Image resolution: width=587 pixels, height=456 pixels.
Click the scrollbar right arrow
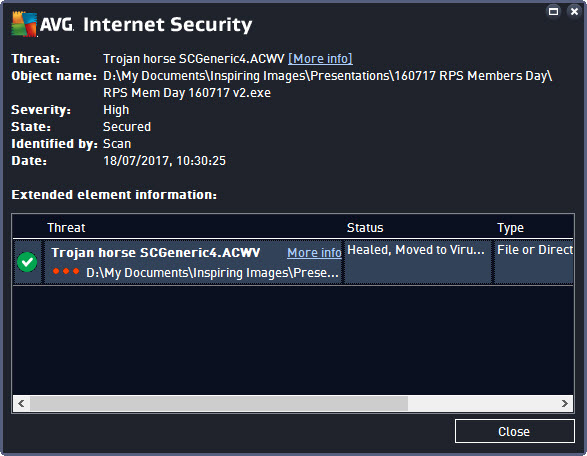565,403
